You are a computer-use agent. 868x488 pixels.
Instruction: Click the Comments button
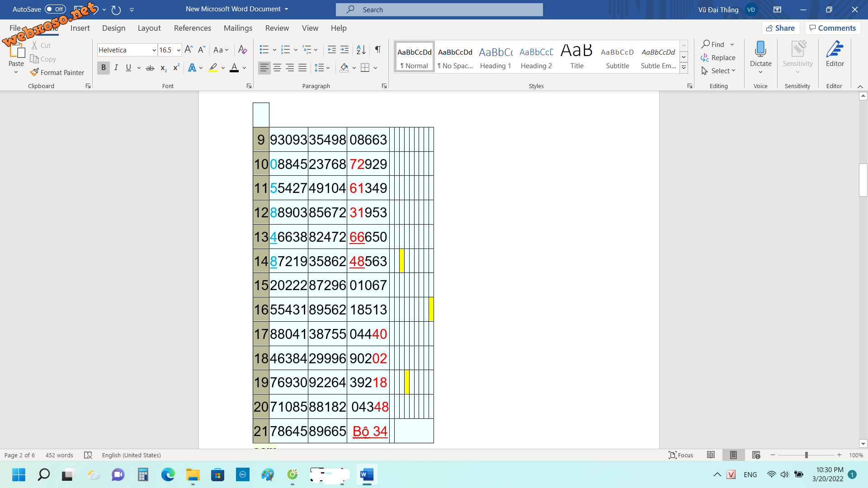[x=832, y=28]
